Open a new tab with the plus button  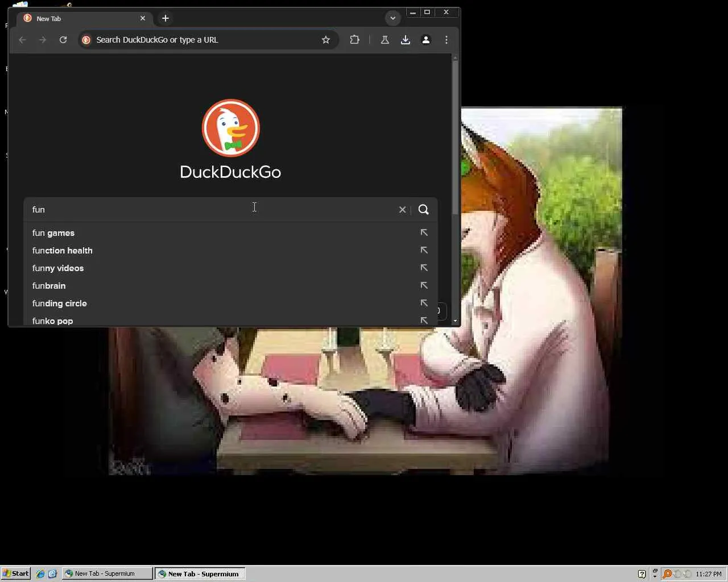[x=166, y=18]
